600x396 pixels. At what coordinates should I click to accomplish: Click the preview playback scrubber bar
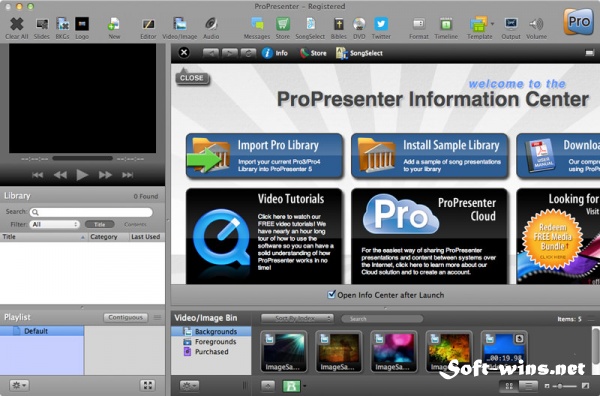click(x=83, y=158)
